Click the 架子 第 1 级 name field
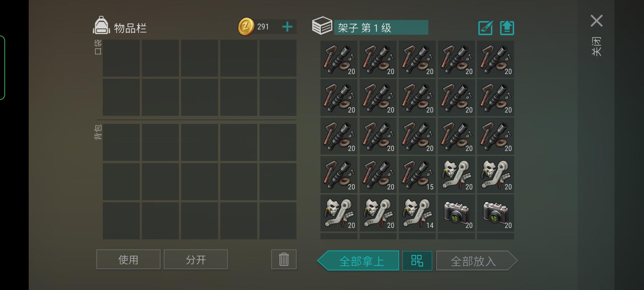This screenshot has height=290, width=644. click(x=381, y=28)
